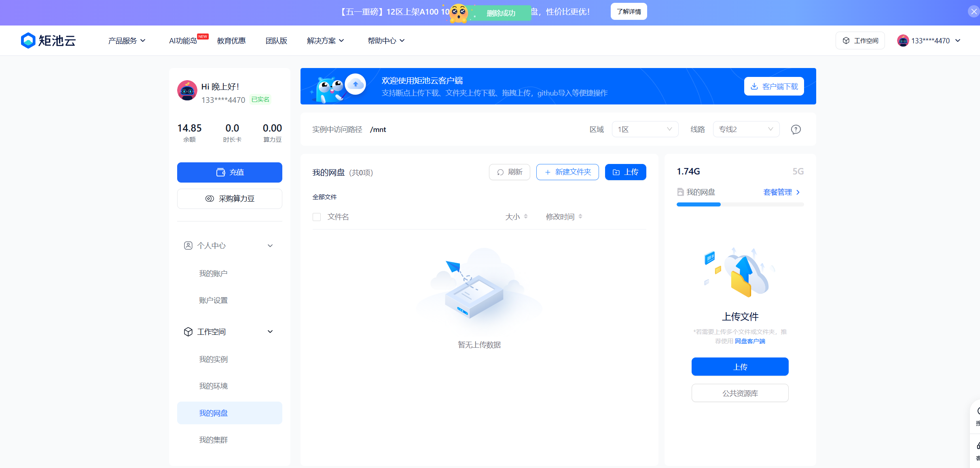
Task: View the 0.00 算力豆 value
Action: (272, 133)
